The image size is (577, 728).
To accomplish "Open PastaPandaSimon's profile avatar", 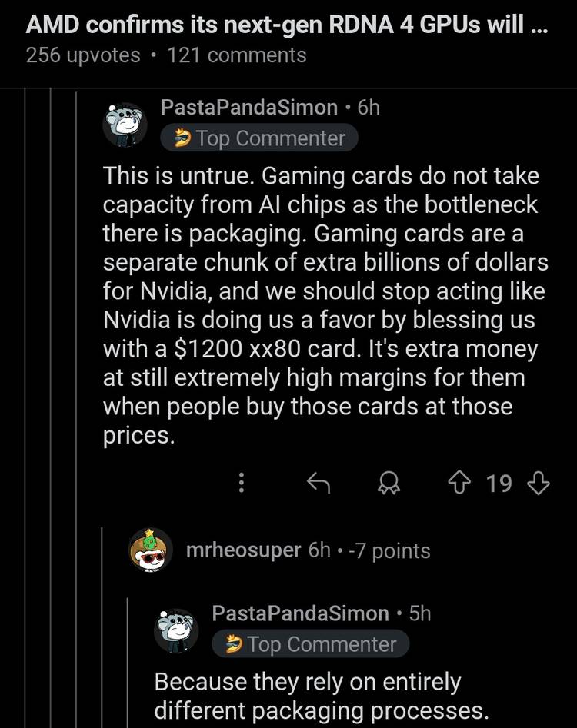I will [126, 124].
